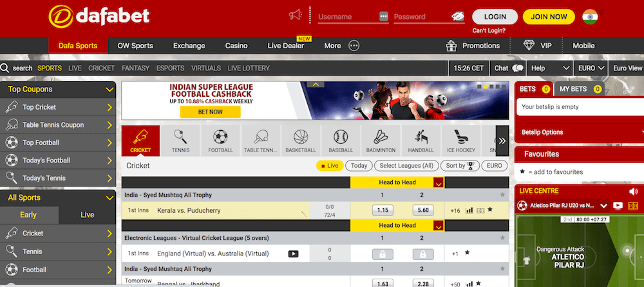
Task: Select the Basketball sport icon
Action: [301, 141]
